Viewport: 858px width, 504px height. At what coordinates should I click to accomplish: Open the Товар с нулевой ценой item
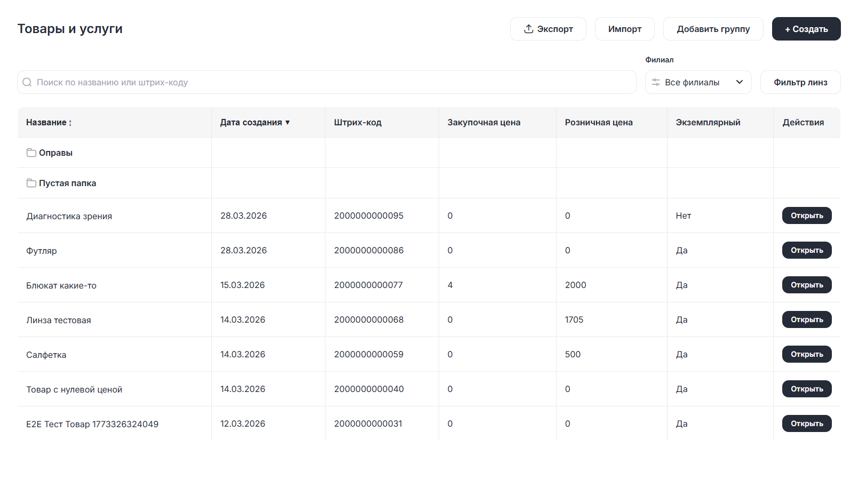pyautogui.click(x=807, y=389)
